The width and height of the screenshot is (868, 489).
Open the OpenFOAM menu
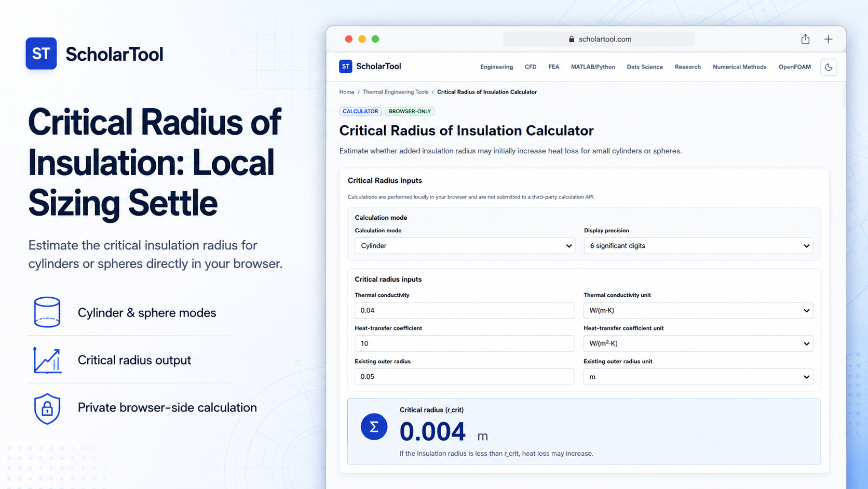click(x=795, y=67)
